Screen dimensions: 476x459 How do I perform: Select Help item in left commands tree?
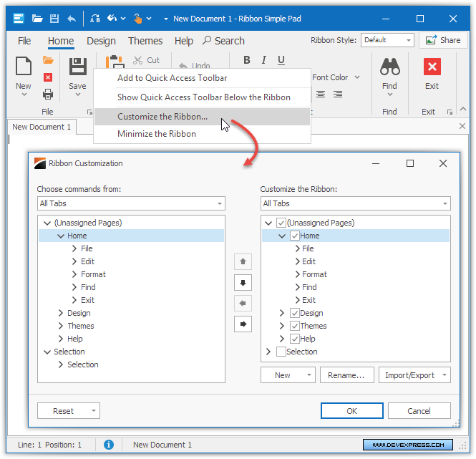click(75, 339)
